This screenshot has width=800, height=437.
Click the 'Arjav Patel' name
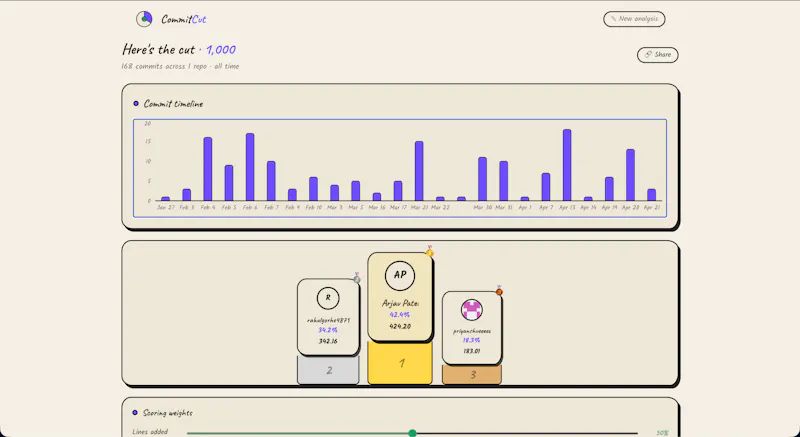[401, 303]
